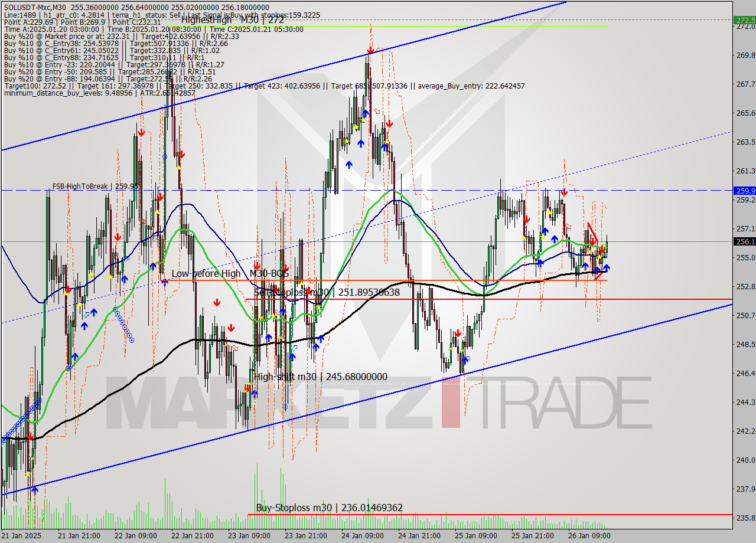
Task: Click the 'Buy-Stoploss m30 | 236.01469362' label
Action: [330, 508]
